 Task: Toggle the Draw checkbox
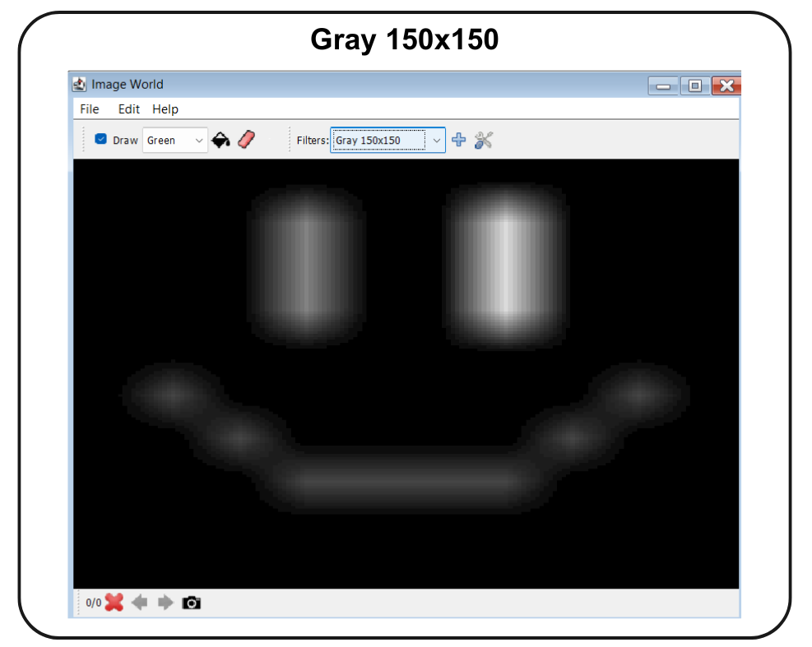pyautogui.click(x=100, y=139)
